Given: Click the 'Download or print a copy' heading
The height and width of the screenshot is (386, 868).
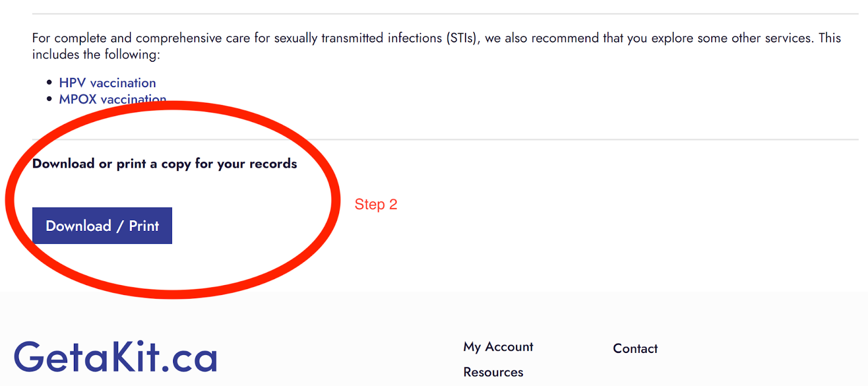Looking at the screenshot, I should pos(164,164).
